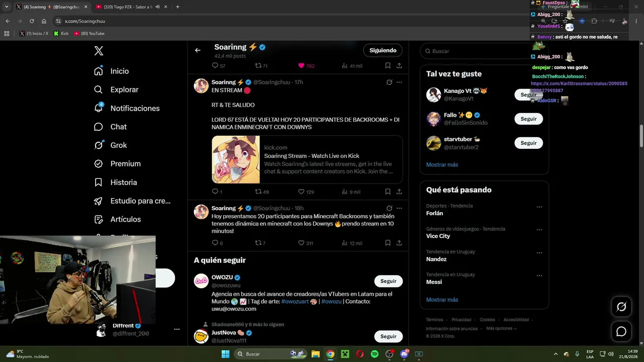Open more options for the Messi trend
The width and height of the screenshot is (644, 362).
pyautogui.click(x=539, y=276)
